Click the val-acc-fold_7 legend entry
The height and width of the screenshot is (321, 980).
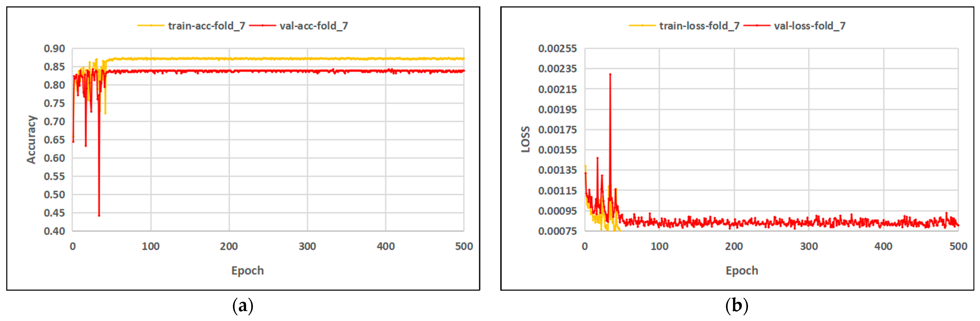pos(313,26)
